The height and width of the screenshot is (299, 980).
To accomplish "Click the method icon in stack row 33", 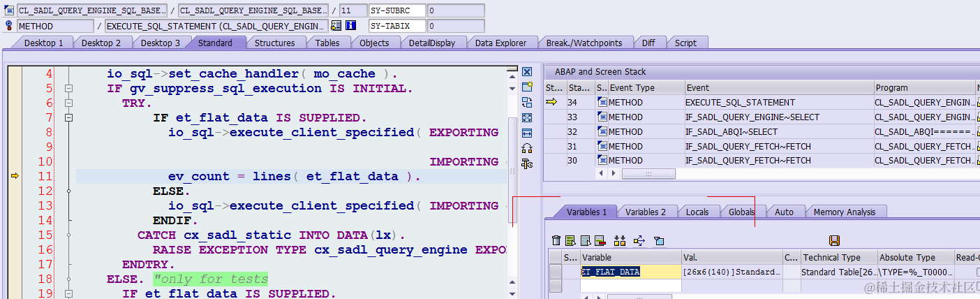I will [x=602, y=117].
